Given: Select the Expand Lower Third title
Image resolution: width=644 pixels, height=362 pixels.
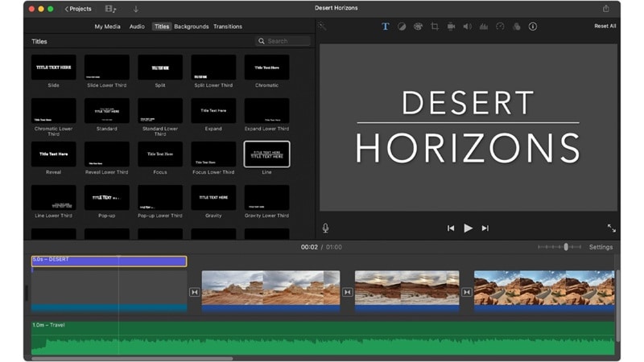Looking at the screenshot, I should pyautogui.click(x=267, y=111).
